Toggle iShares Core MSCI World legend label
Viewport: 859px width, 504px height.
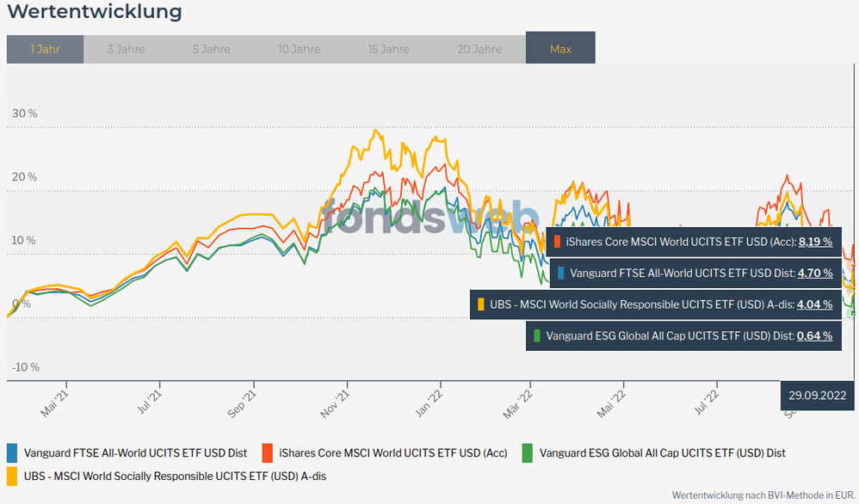pyautogui.click(x=392, y=452)
